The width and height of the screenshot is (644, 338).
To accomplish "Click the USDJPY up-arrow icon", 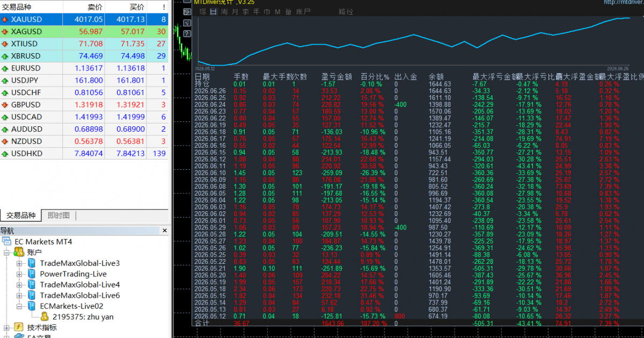I will [5, 81].
